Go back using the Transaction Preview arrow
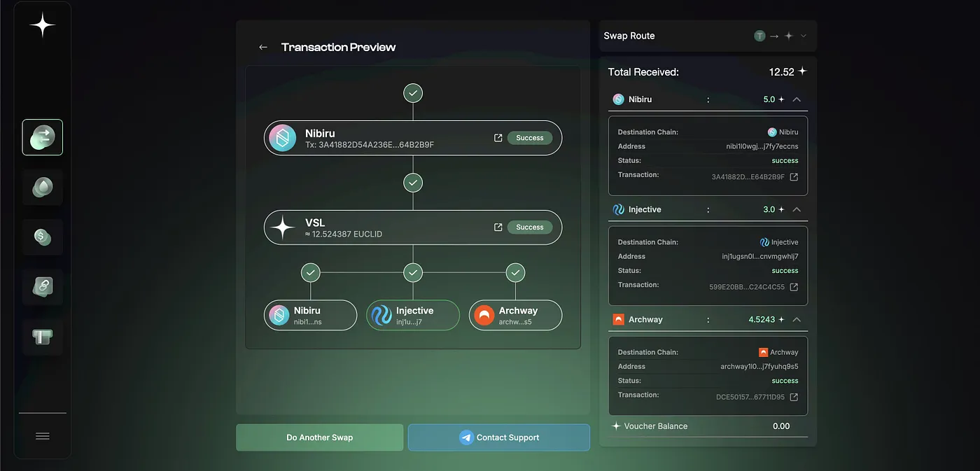Image resolution: width=980 pixels, height=471 pixels. 262,47
